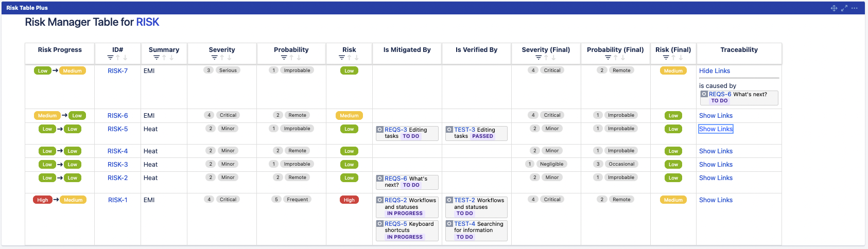
Task: Open the Risk column filter
Action: point(342,58)
